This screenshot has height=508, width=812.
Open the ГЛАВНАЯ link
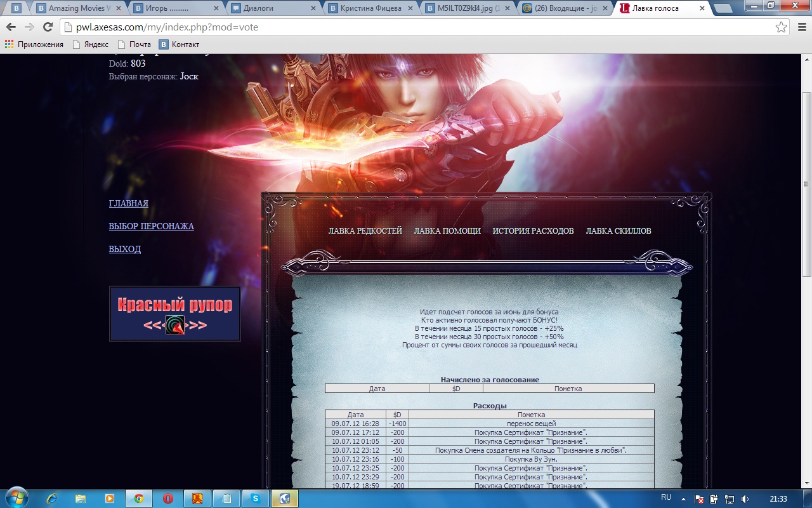(129, 203)
